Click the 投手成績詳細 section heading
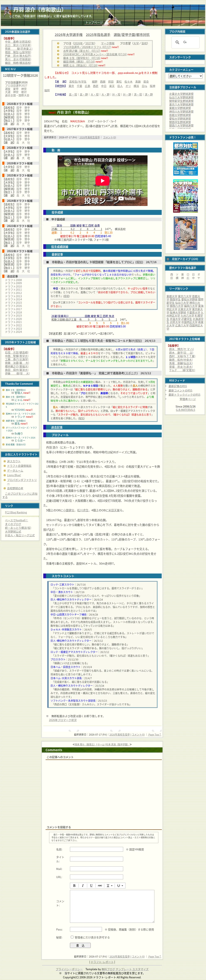 click(x=60, y=247)
